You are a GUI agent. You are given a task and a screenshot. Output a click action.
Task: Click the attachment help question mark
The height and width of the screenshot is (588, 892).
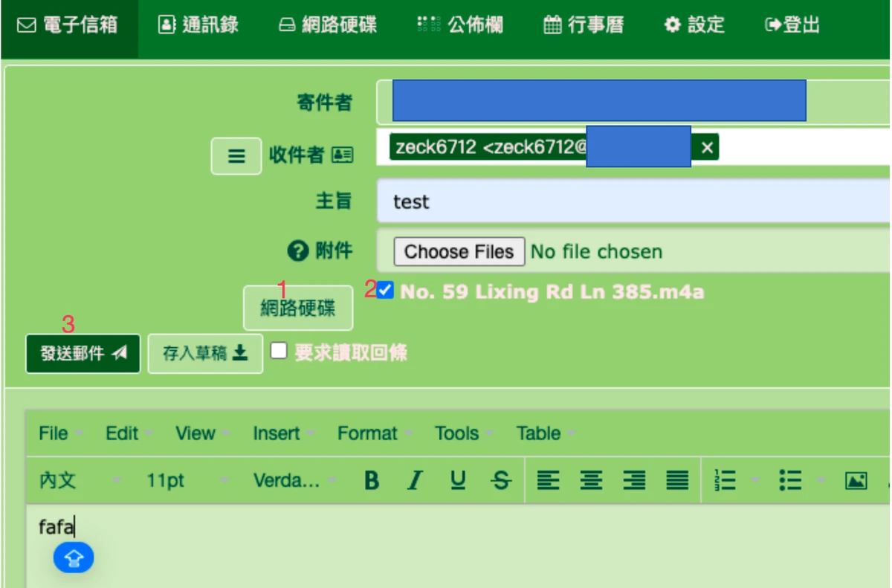tap(297, 251)
